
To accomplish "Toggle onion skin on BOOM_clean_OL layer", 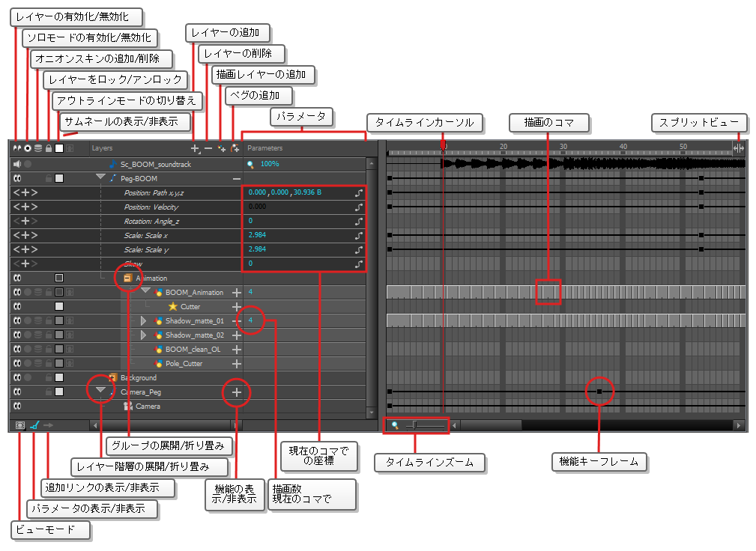I will pyautogui.click(x=38, y=349).
